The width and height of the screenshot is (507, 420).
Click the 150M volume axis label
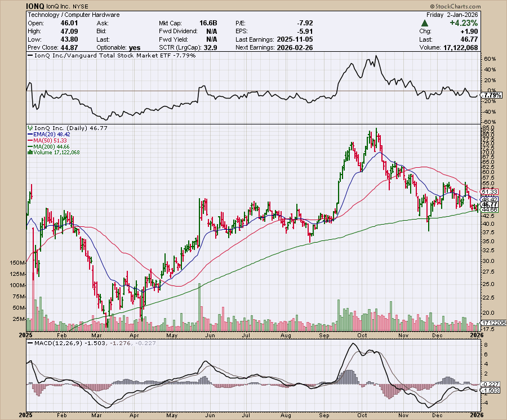pos(17,263)
